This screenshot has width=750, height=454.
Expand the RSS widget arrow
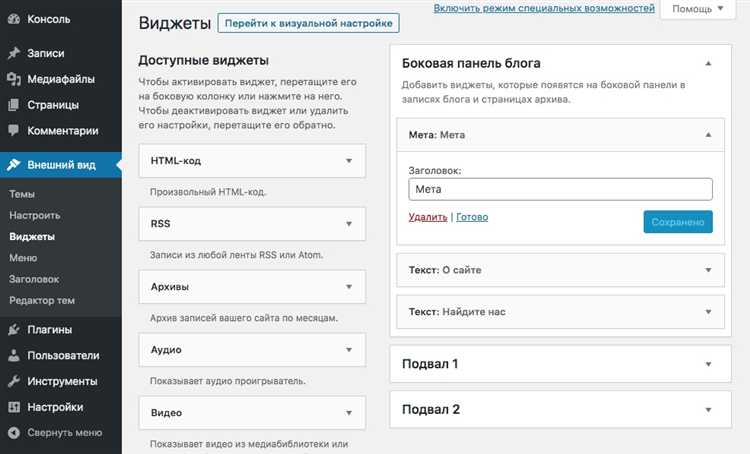pos(349,224)
